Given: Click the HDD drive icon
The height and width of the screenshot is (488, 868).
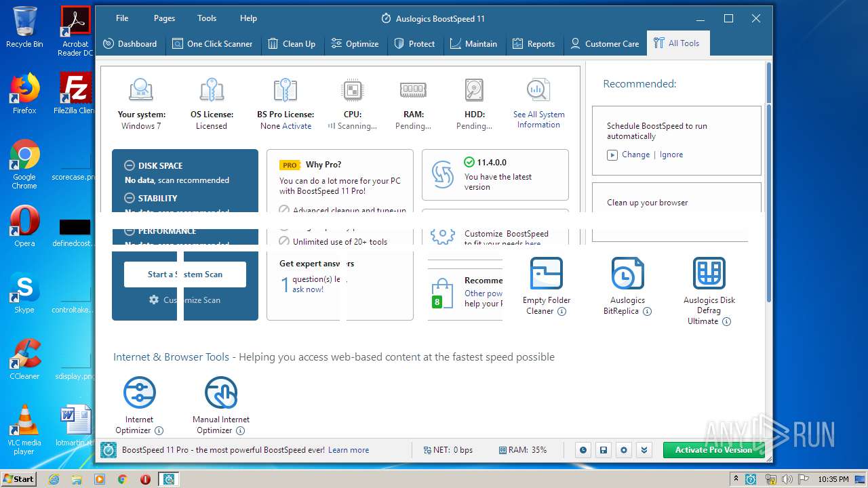Looking at the screenshot, I should tap(474, 90).
